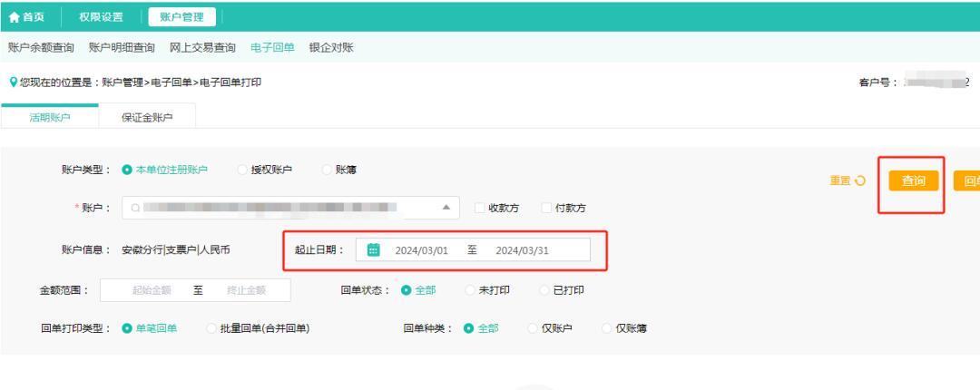Click the 起始金额 input field
980x390 pixels.
pyautogui.click(x=152, y=290)
